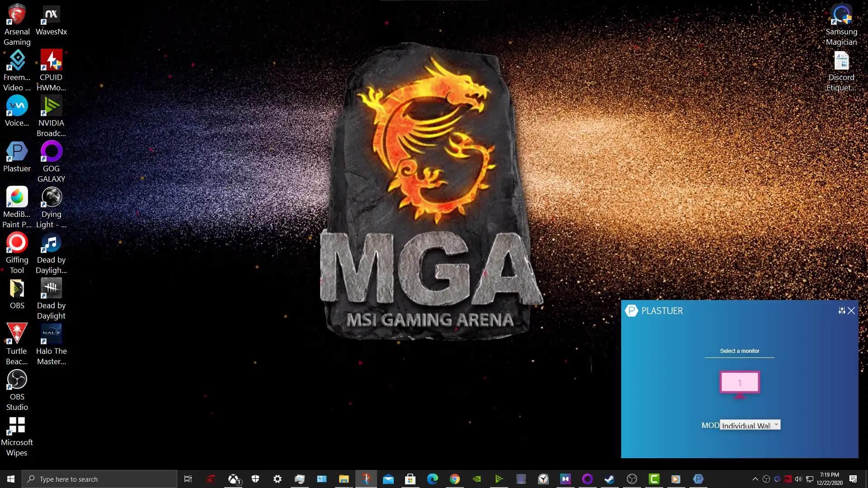Open Steam from taskbar
868x488 pixels.
609,479
